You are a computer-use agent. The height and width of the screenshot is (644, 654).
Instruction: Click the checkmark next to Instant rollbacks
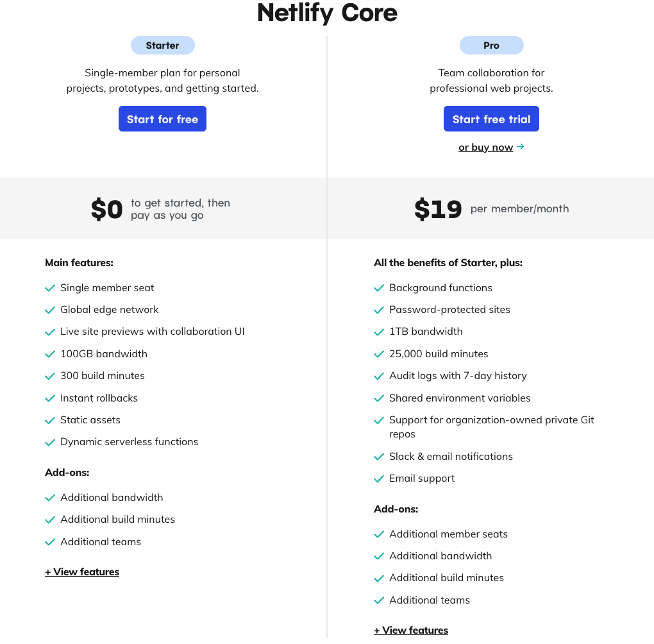50,398
